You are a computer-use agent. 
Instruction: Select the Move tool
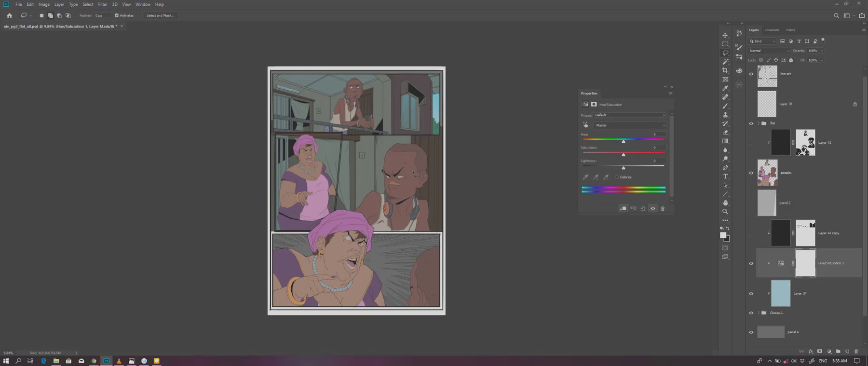click(725, 35)
